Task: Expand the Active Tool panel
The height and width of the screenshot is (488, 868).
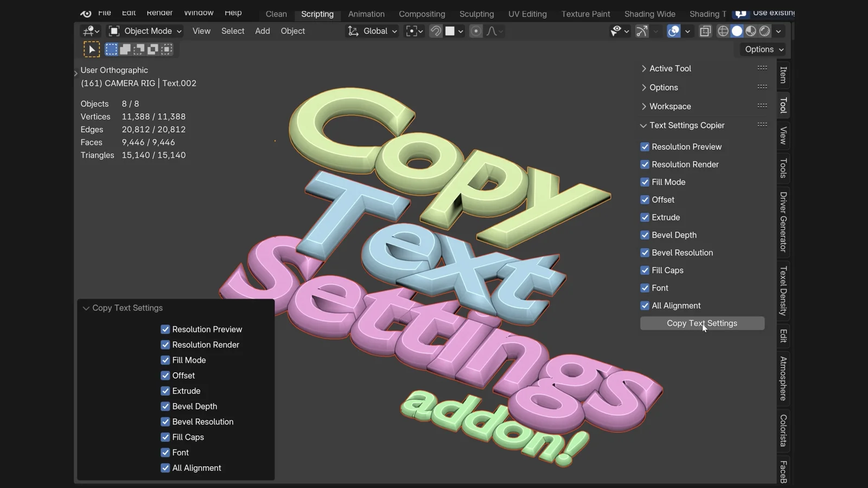Action: [670, 69]
